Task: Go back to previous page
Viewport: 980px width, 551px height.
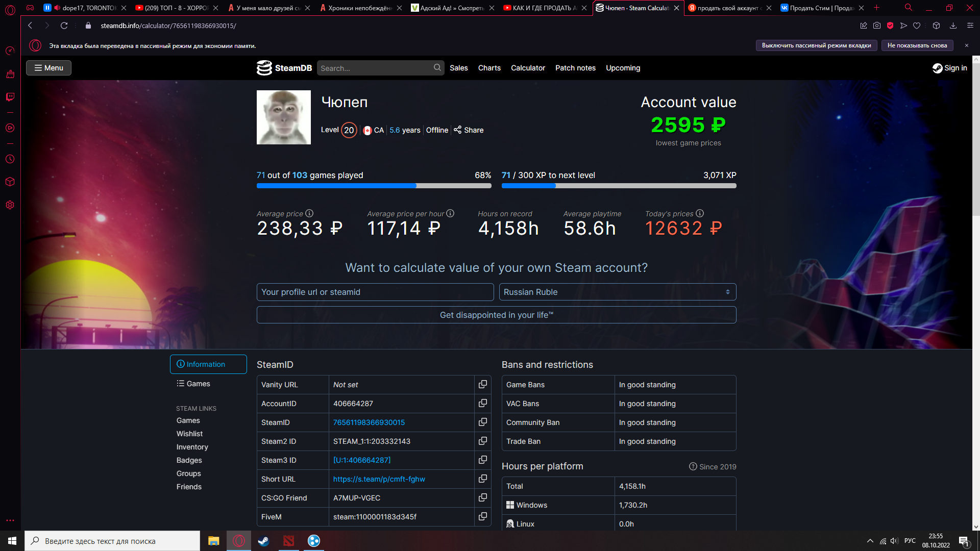Action: tap(30, 26)
